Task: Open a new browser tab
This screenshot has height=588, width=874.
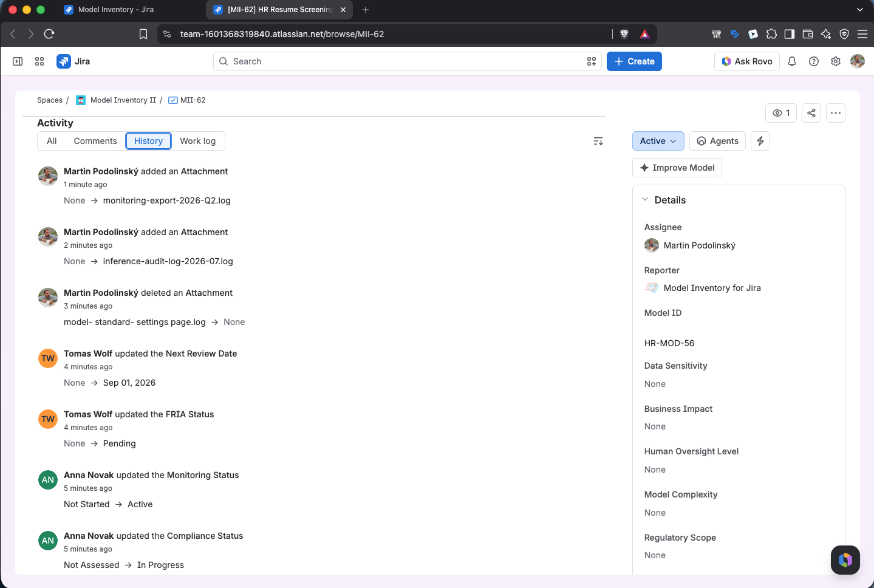Action: coord(366,10)
